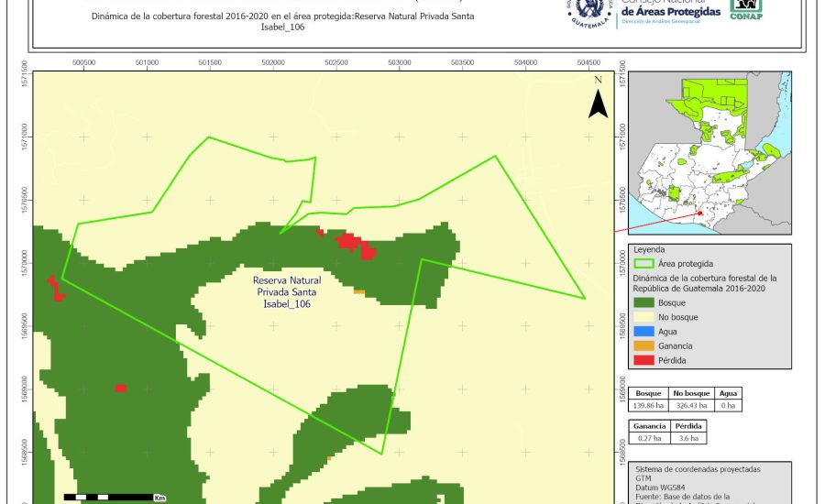This screenshot has height=504, width=825.
Task: Click the Reserva Natural Privada Santa Isabel_106 map label
Action: click(x=281, y=290)
